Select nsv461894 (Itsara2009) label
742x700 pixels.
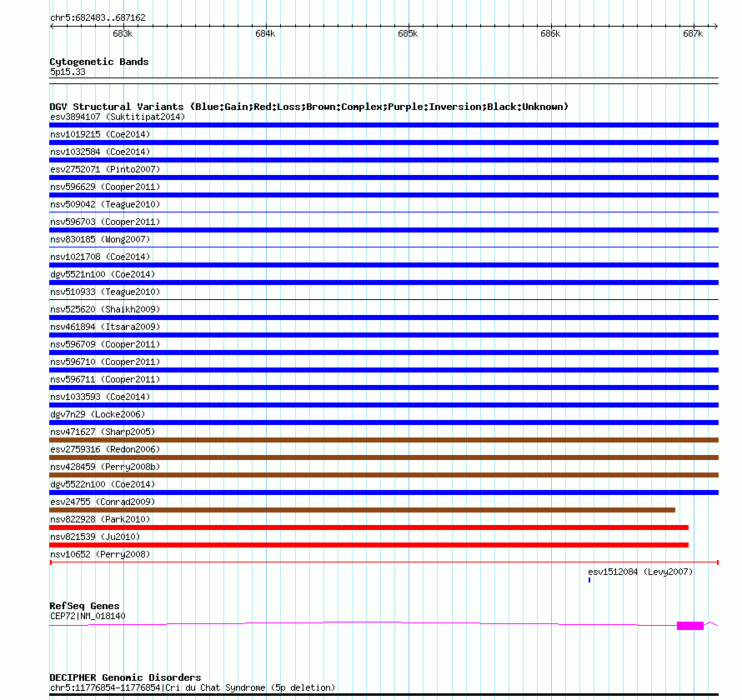(x=105, y=327)
